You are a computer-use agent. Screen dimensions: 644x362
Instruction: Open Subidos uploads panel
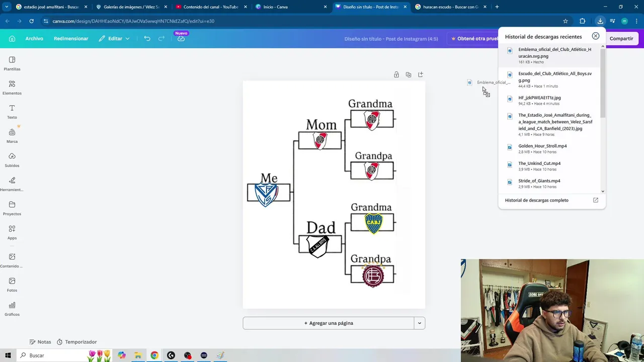coord(12,160)
